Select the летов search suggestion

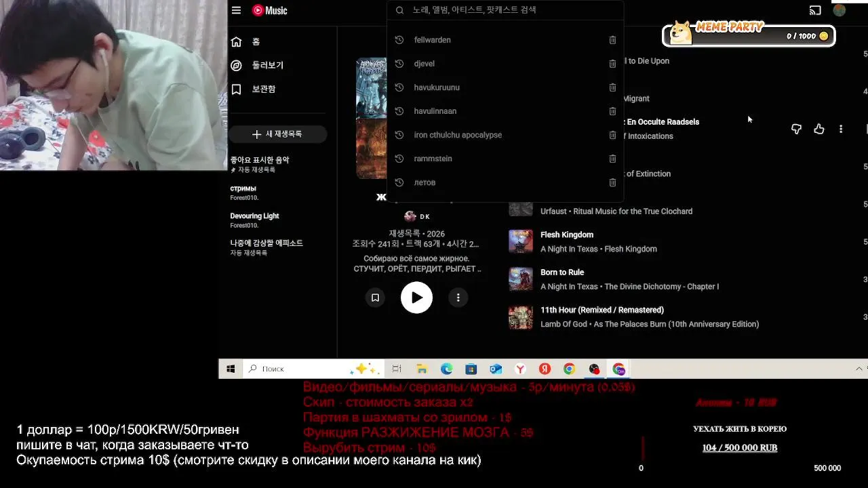[x=505, y=182]
